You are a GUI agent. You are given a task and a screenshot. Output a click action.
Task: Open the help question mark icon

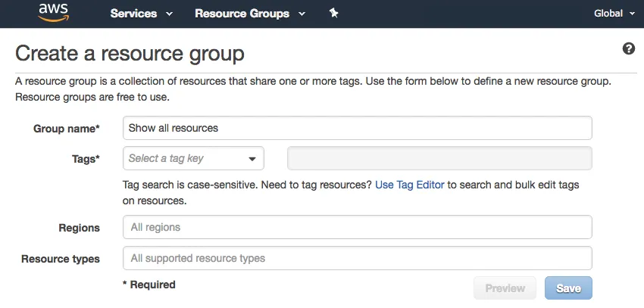(x=628, y=49)
